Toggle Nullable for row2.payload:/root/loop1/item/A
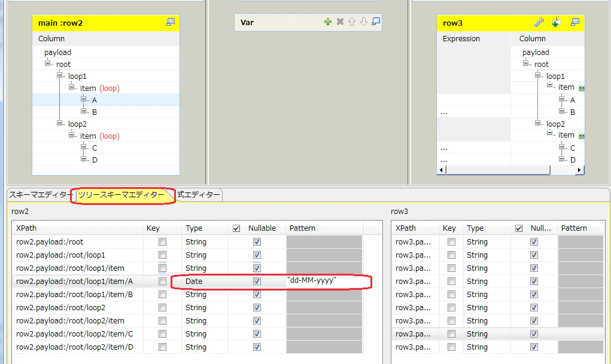This screenshot has width=611, height=364. [x=257, y=281]
